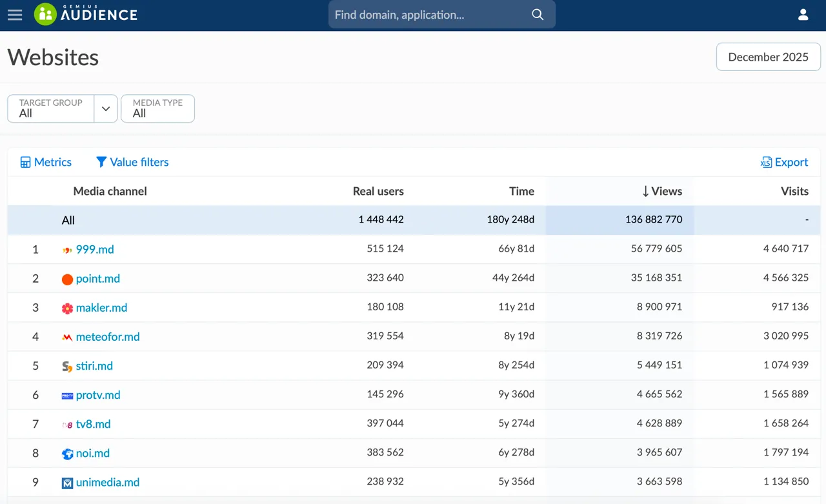
Task: Click the 999.md favicon icon
Action: (67, 250)
